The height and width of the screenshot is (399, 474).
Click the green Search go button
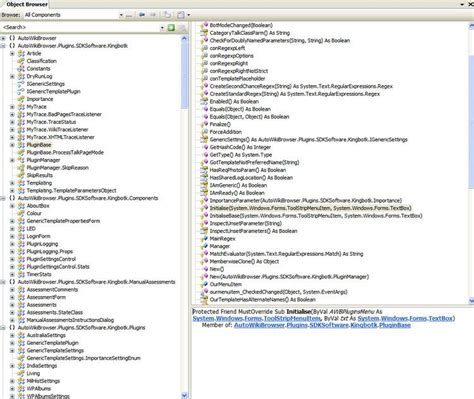coord(171,27)
